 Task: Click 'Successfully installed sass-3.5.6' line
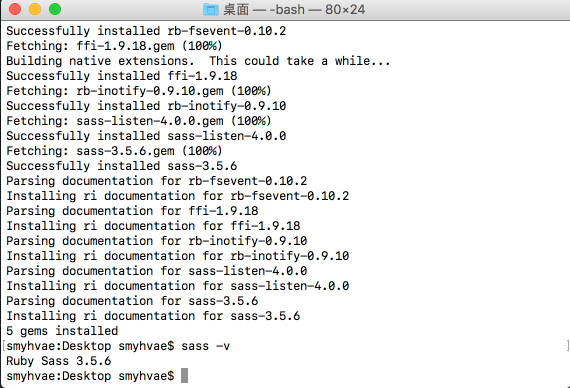[121, 166]
